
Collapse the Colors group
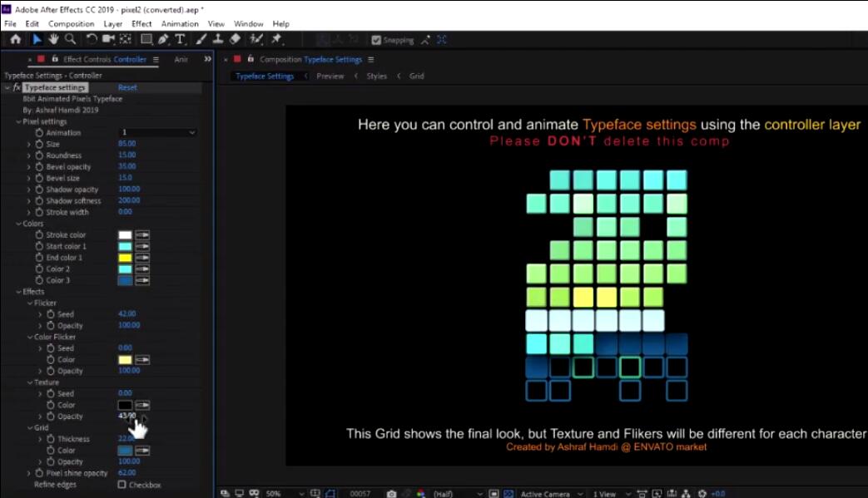19,224
